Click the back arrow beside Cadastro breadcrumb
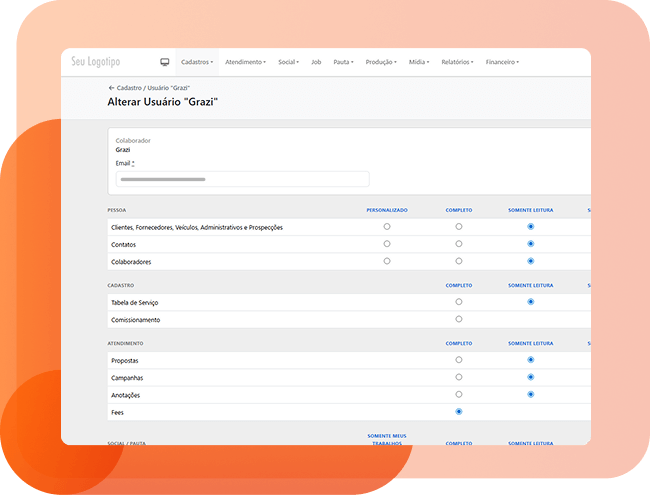Image resolution: width=650 pixels, height=495 pixels. 111,88
